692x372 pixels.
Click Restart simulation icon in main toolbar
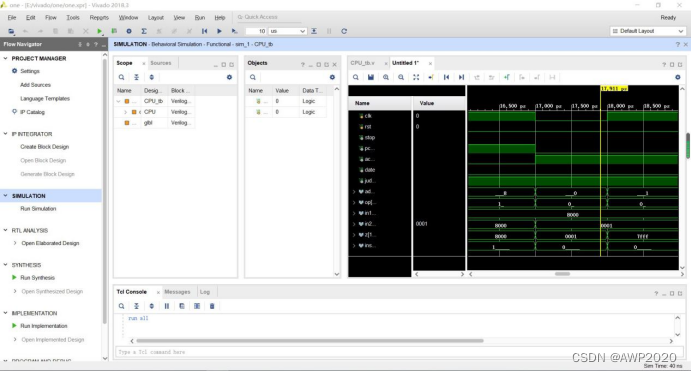tap(204, 31)
